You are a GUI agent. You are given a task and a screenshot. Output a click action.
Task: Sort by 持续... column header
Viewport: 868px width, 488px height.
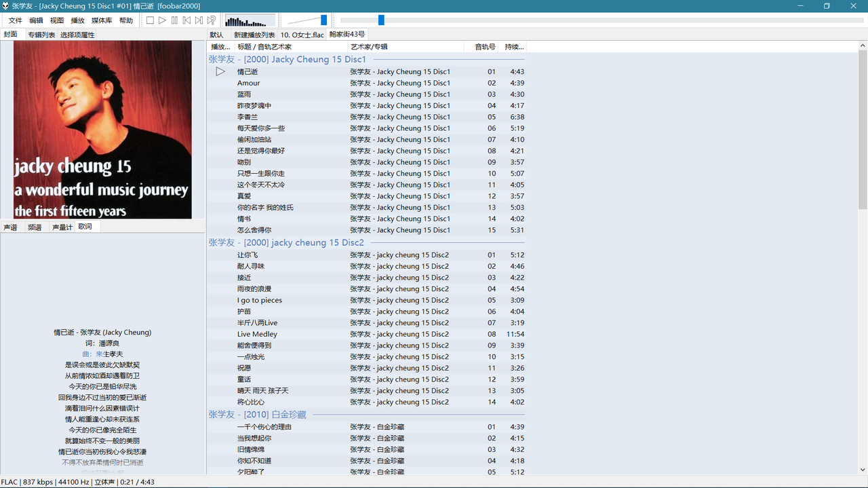[x=512, y=47]
